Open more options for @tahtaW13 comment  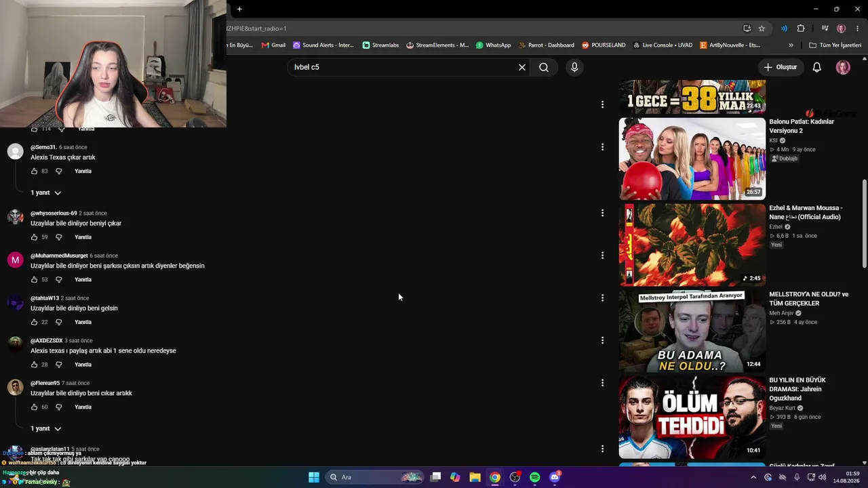[602, 298]
